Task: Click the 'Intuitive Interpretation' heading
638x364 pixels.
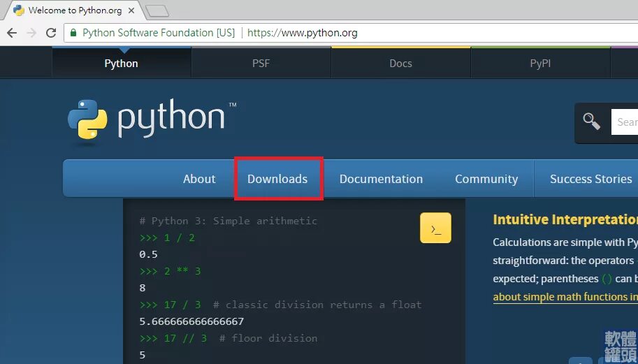Action: click(565, 219)
